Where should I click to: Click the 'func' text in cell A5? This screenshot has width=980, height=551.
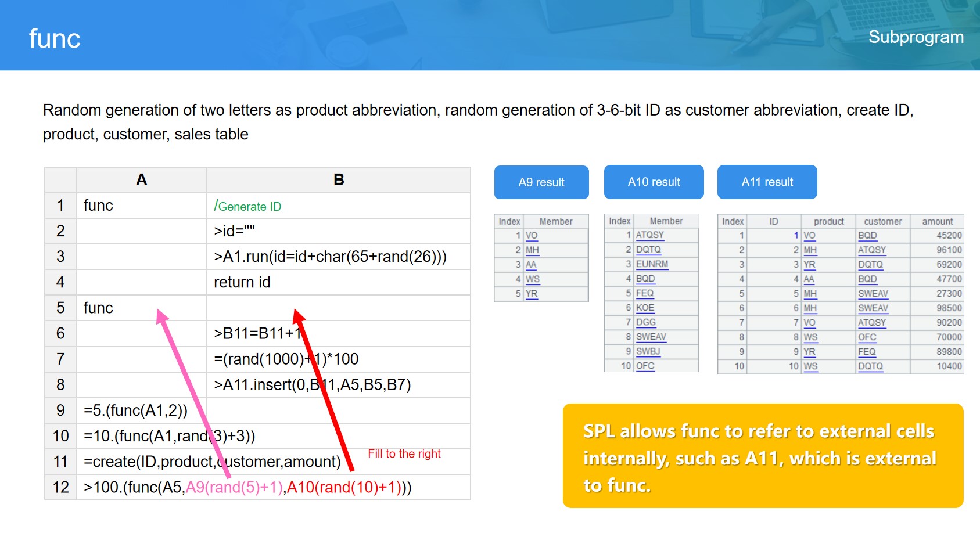click(98, 308)
